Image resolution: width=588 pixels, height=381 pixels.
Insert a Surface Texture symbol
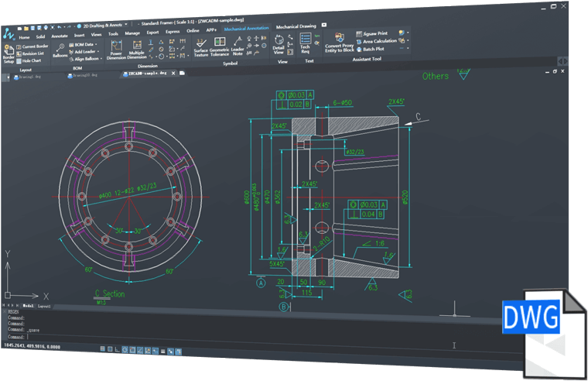click(x=200, y=47)
